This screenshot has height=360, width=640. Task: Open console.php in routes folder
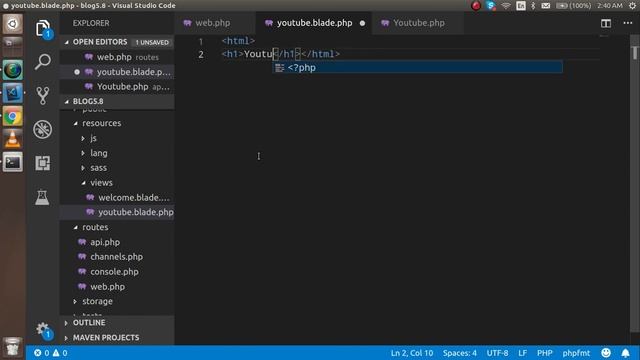coord(117,272)
